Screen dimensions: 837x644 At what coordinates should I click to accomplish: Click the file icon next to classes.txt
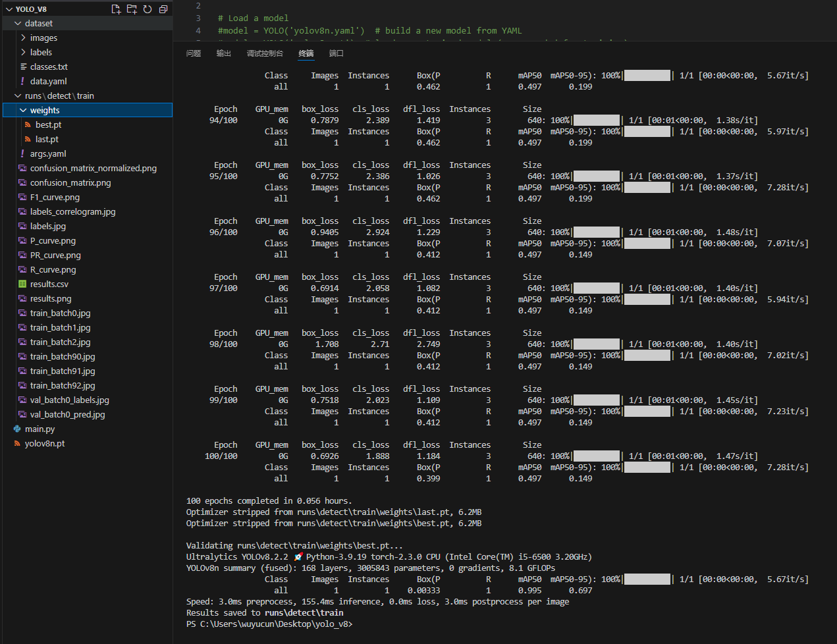[x=24, y=67]
